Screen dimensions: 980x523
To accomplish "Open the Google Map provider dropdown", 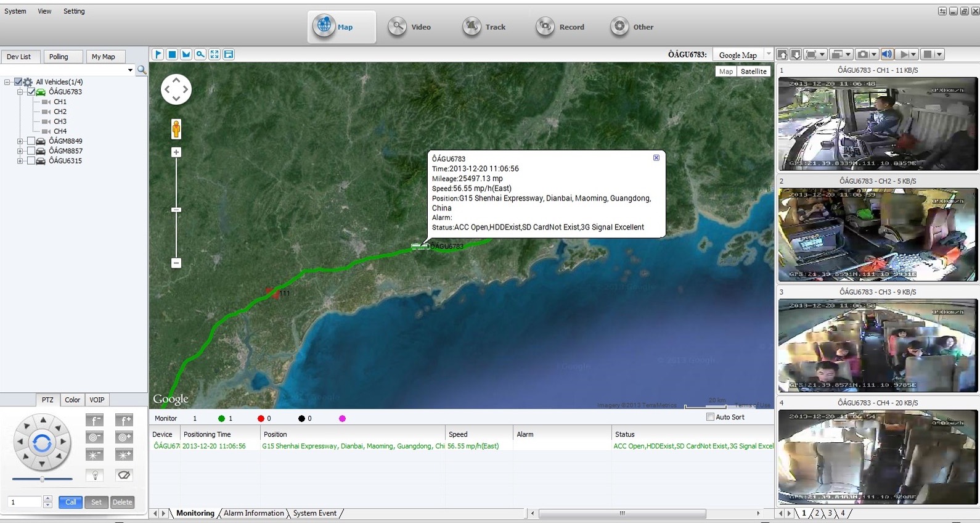I will (768, 55).
